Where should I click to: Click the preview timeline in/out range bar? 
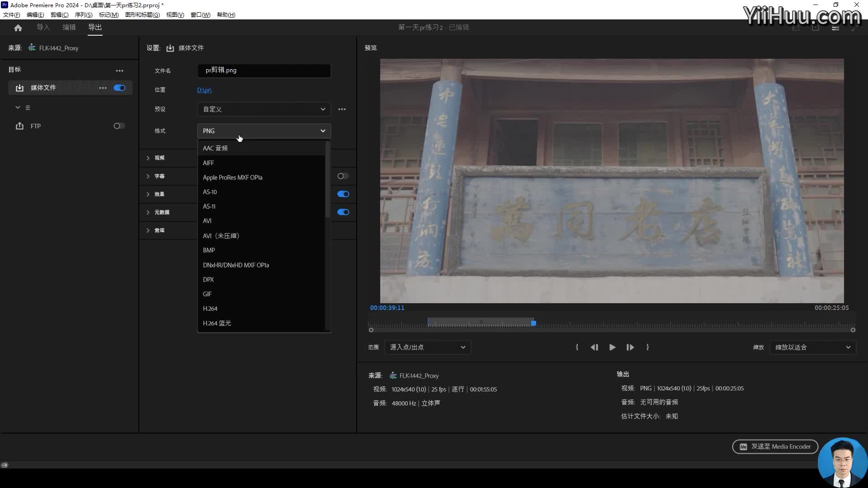click(480, 323)
